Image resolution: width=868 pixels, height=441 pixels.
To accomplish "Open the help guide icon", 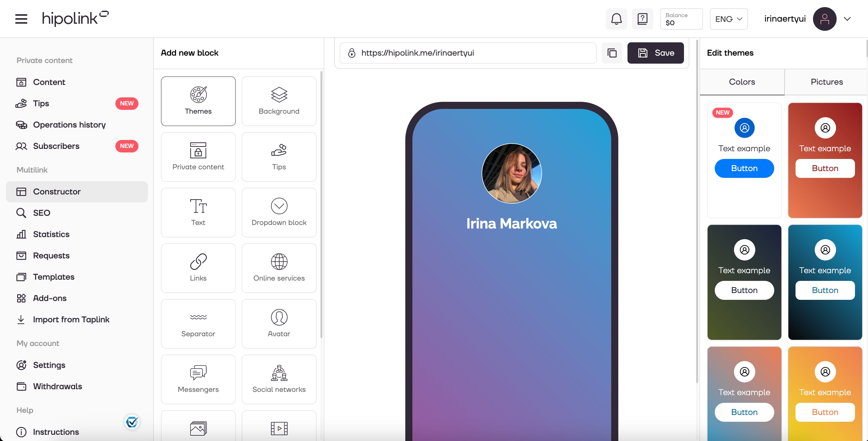I will tap(642, 19).
